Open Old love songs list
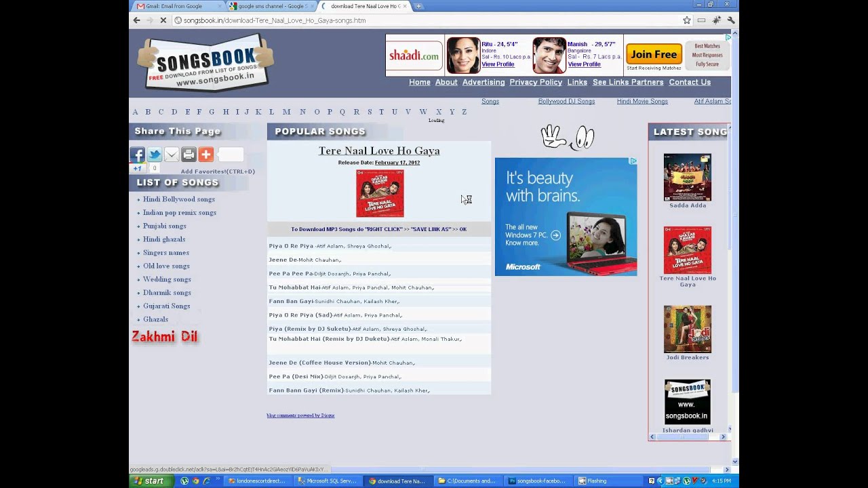This screenshot has width=868, height=488. point(166,266)
